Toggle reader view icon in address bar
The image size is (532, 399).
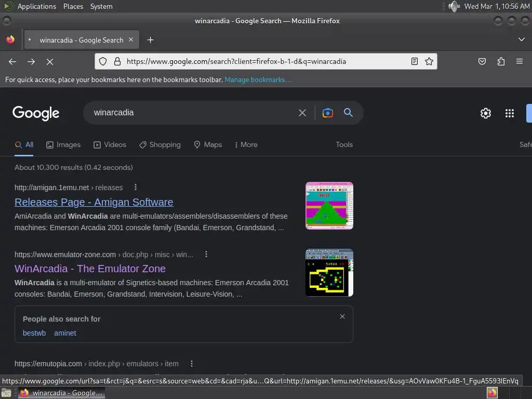(414, 61)
